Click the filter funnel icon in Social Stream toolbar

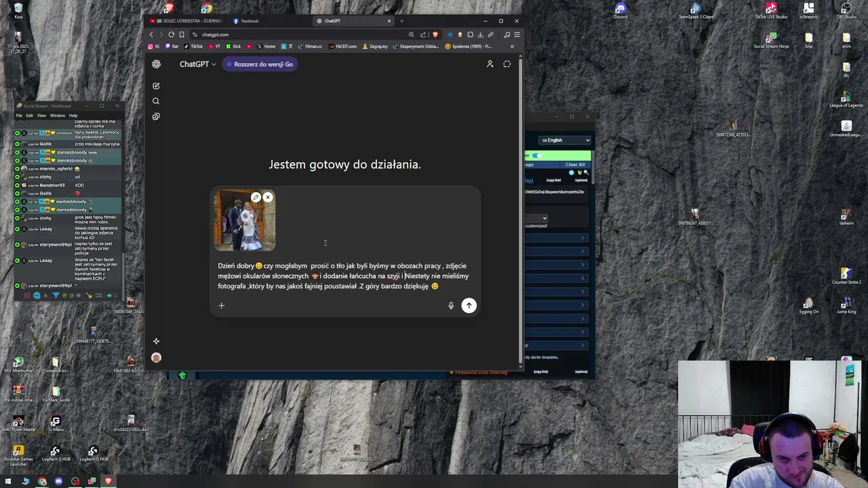point(56,296)
